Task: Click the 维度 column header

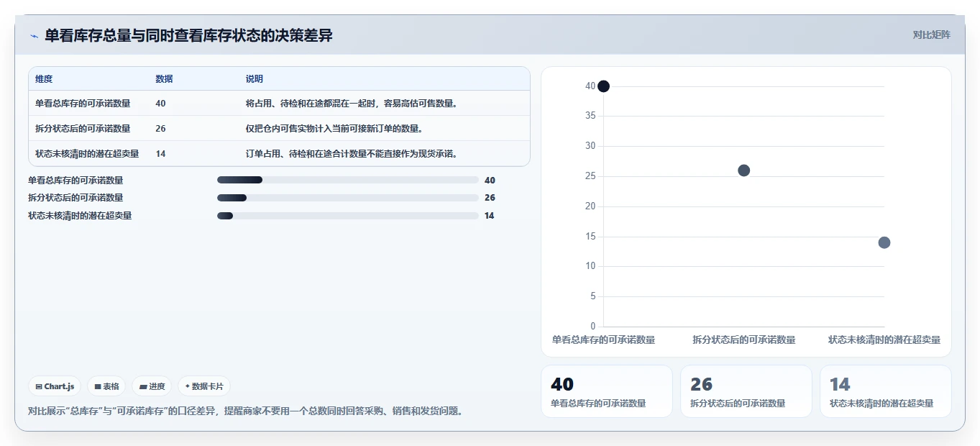Action: [x=44, y=79]
